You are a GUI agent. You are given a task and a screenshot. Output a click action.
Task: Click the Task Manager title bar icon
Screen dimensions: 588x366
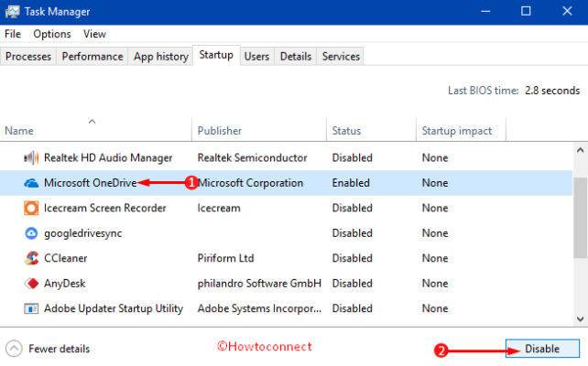tap(12, 12)
